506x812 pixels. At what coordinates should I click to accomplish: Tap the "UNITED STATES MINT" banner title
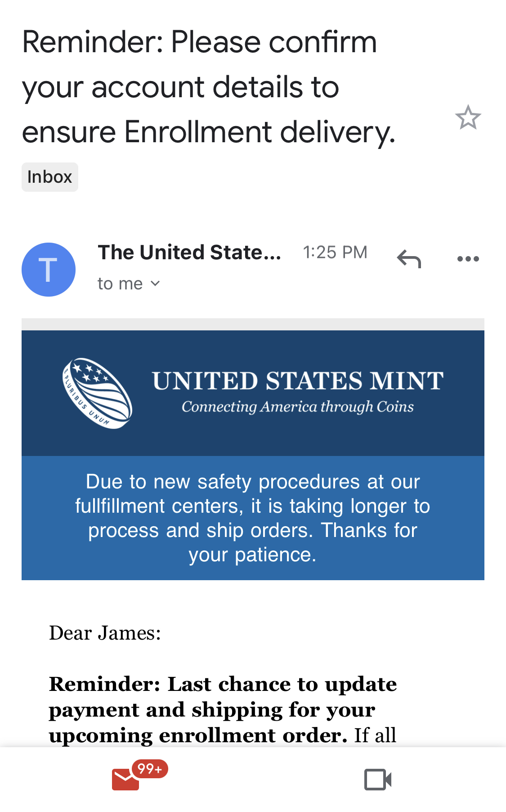(x=298, y=381)
